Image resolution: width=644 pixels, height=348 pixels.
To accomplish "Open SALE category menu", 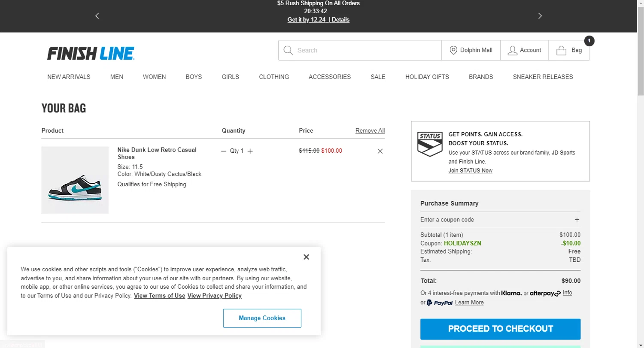I will (378, 77).
